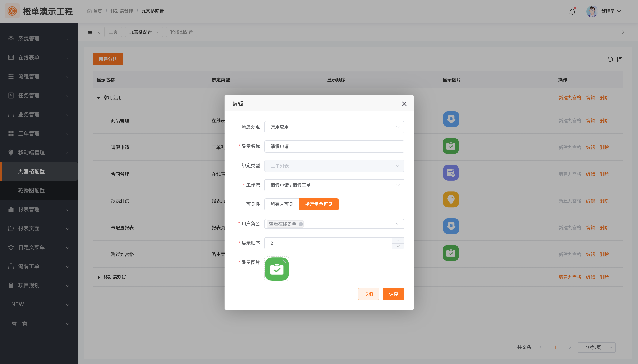Click into the 显示名称 input field
638x364 pixels.
click(x=334, y=146)
